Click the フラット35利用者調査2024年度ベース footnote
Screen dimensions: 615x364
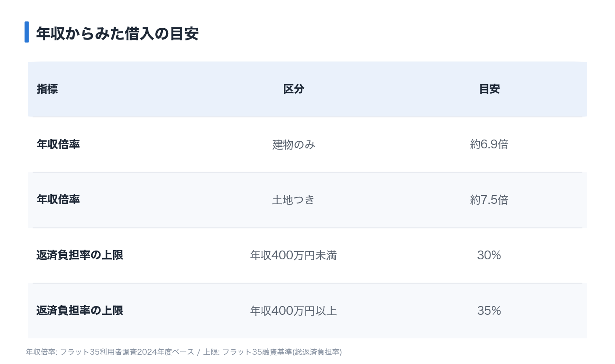(x=127, y=352)
